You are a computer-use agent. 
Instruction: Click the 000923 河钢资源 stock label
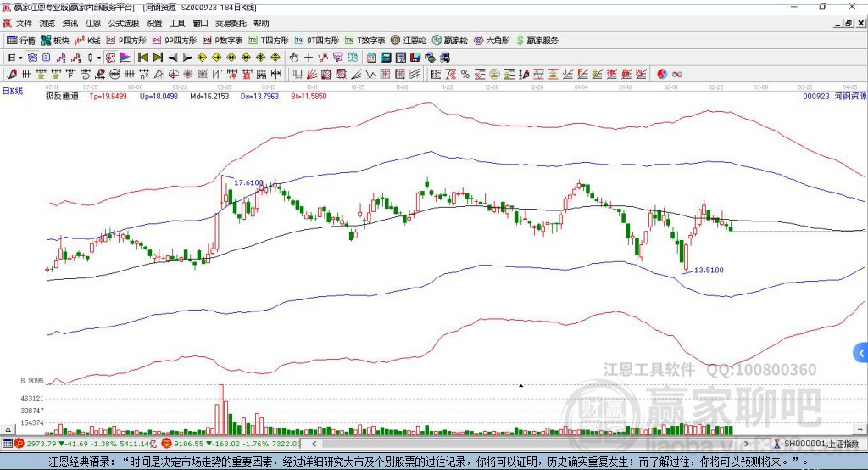tap(834, 96)
